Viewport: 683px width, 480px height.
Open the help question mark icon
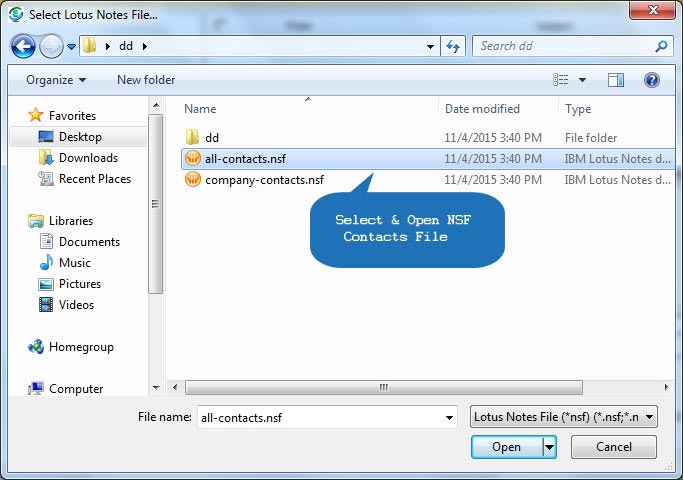click(652, 80)
